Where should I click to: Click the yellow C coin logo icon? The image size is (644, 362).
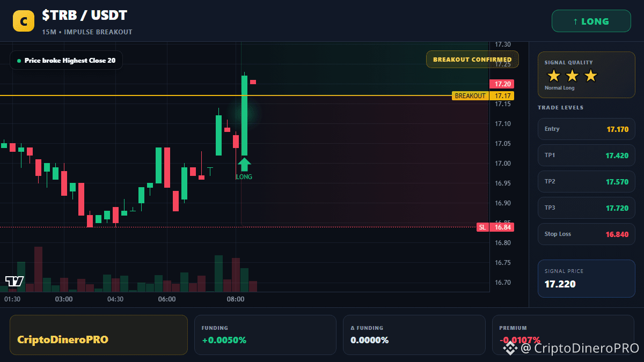point(24,21)
